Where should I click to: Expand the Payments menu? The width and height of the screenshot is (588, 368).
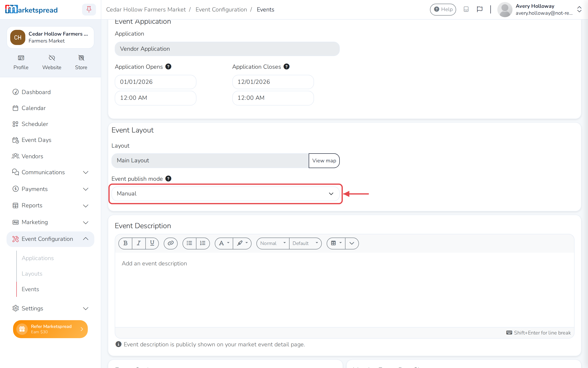tap(50, 189)
